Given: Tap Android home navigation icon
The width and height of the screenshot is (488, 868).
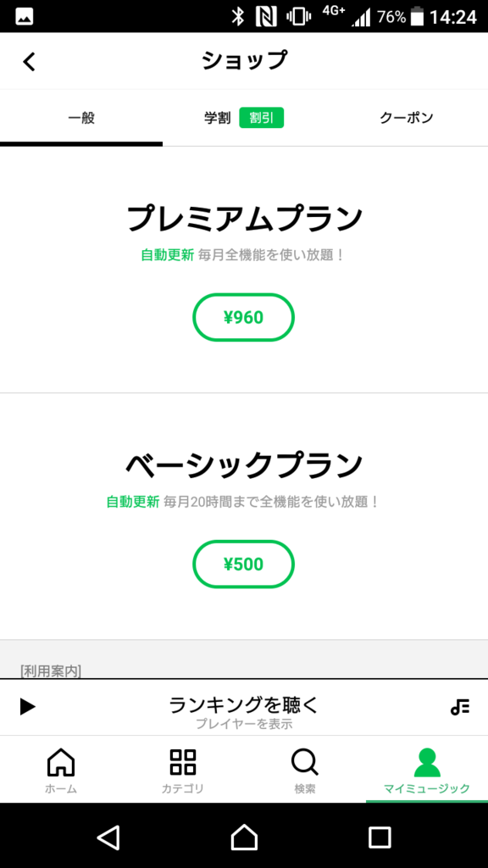Looking at the screenshot, I should [244, 837].
